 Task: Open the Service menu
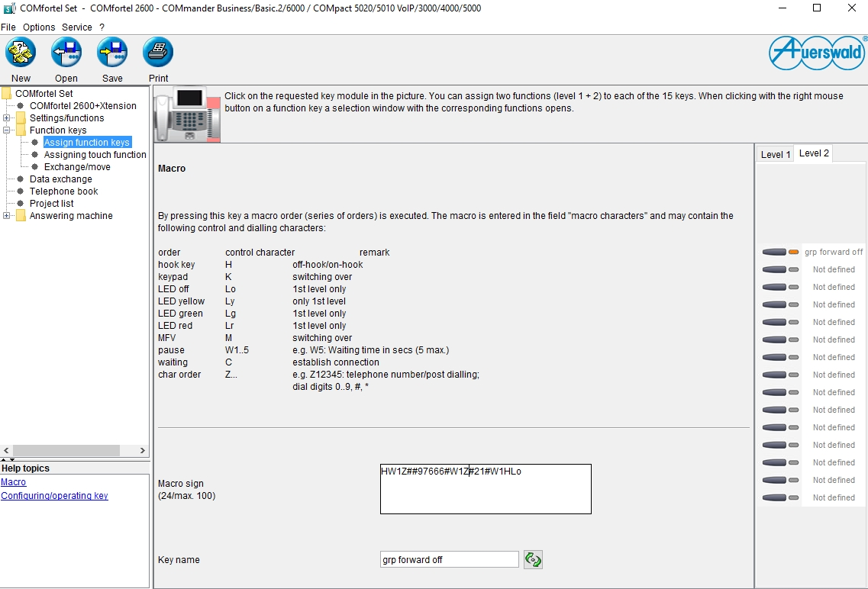tap(77, 27)
